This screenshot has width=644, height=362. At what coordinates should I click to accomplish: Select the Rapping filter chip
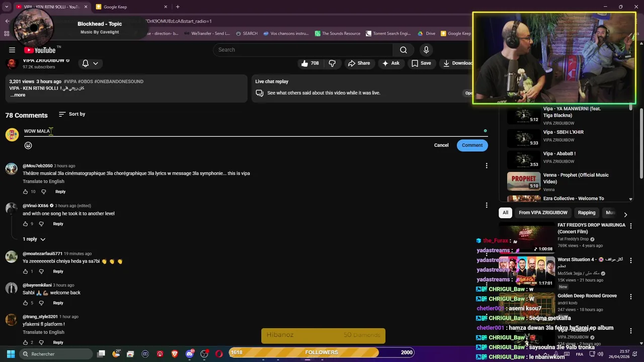tap(587, 213)
